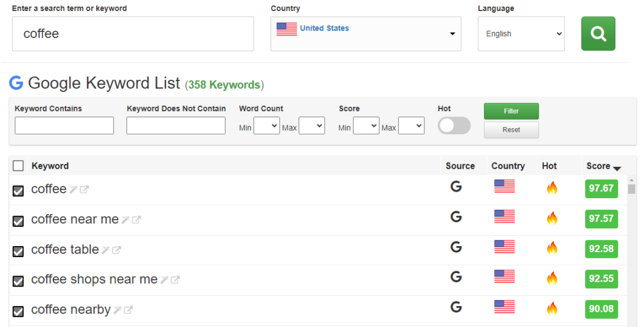Click the Keyword Does Not Contain field
The image size is (644, 327).
[176, 125]
